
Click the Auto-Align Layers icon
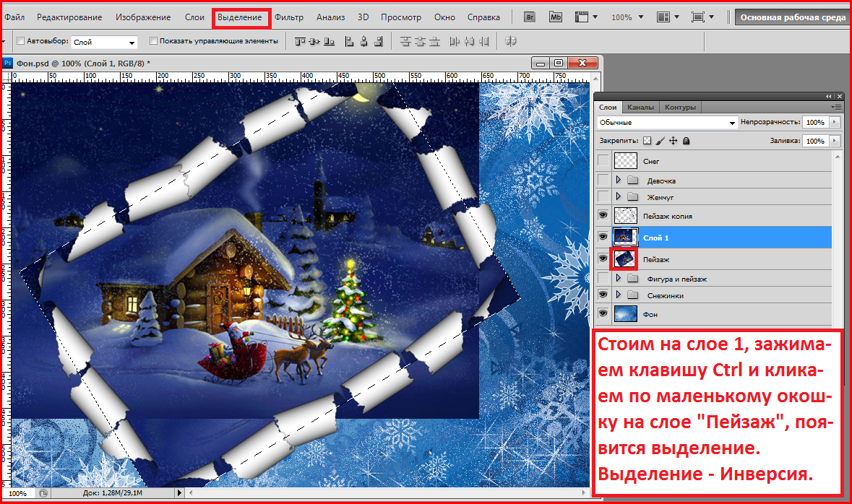pyautogui.click(x=510, y=41)
